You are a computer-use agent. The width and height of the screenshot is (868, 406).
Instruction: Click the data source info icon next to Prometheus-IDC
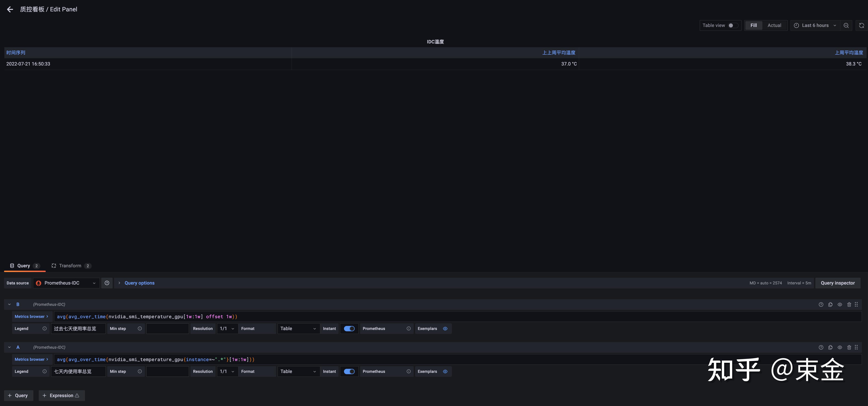click(107, 283)
